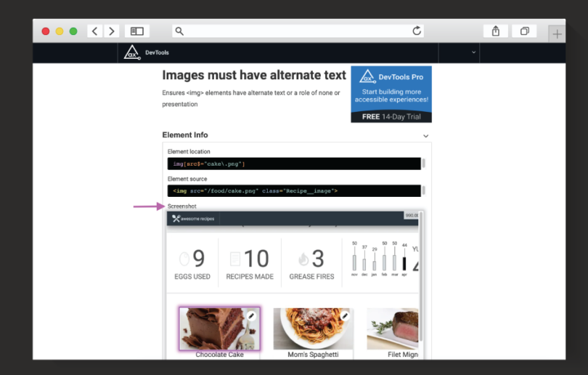Click the Element source box scrollbar
Image resolution: width=588 pixels, height=375 pixels.
[x=424, y=190]
